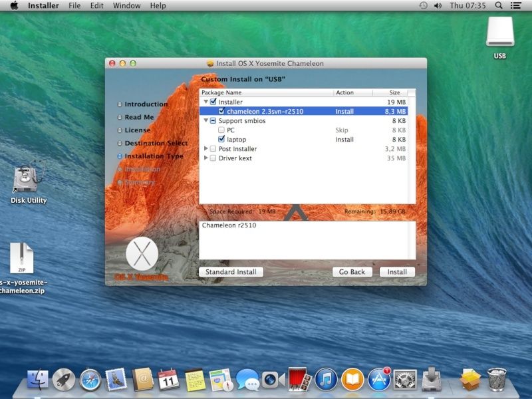Open Maps from the Dock
532x399 pixels.
221,379
